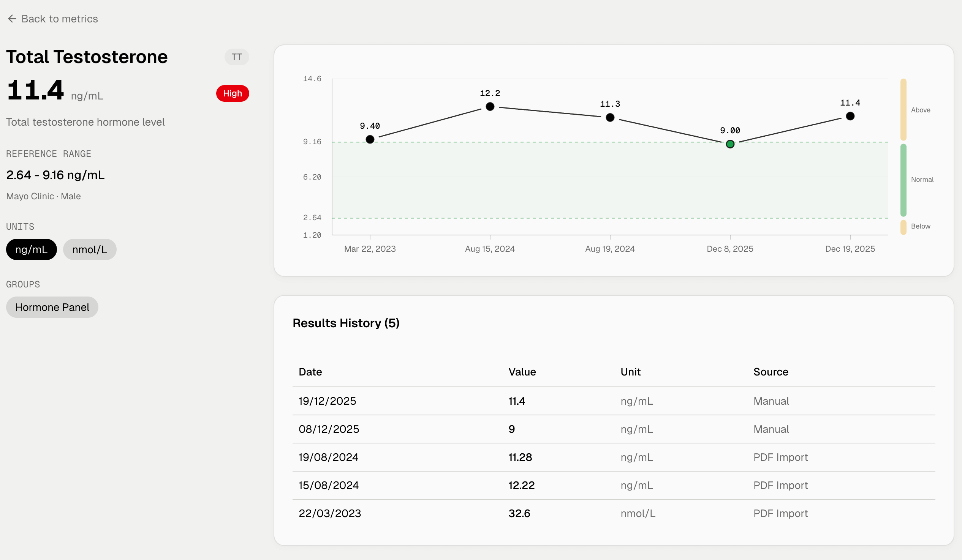Click 'Total testosterone hormone level' description
This screenshot has height=560, width=962.
[85, 122]
